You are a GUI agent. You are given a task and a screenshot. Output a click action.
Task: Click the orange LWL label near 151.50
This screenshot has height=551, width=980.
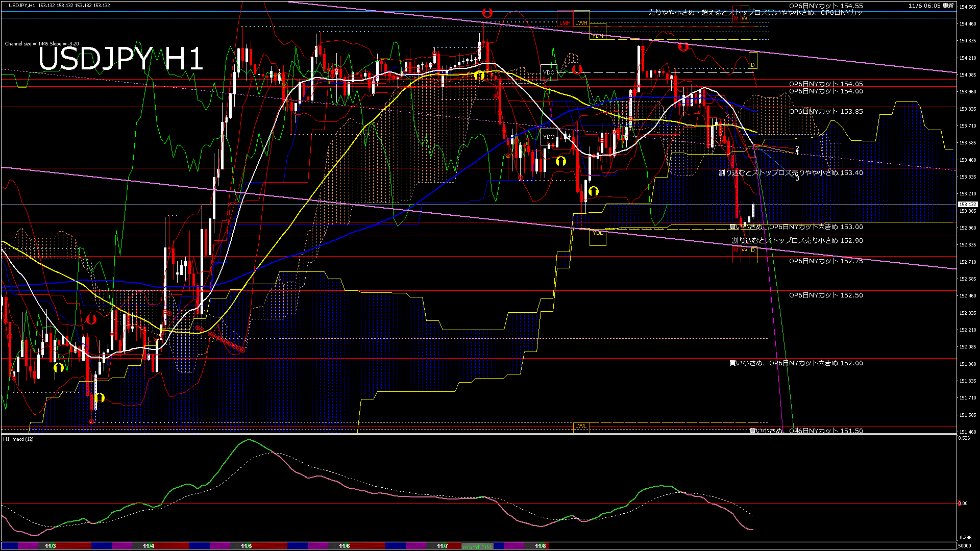coord(581,427)
